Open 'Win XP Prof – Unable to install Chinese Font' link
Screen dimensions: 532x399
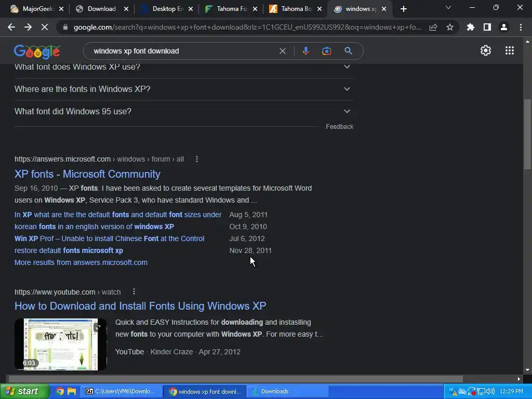pos(109,238)
